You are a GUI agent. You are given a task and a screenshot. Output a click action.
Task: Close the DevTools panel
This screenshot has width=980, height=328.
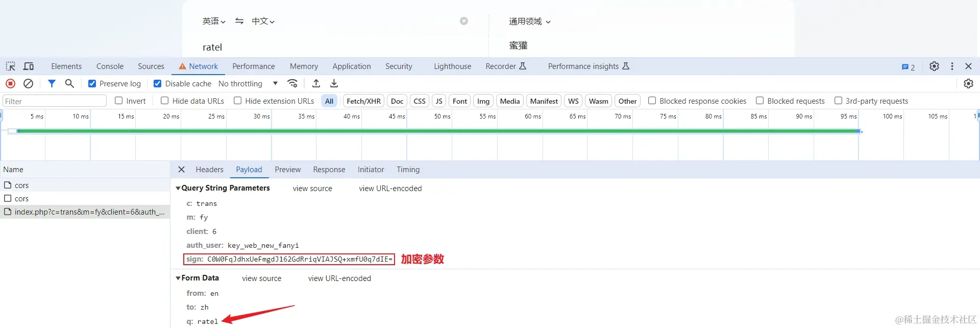(968, 66)
